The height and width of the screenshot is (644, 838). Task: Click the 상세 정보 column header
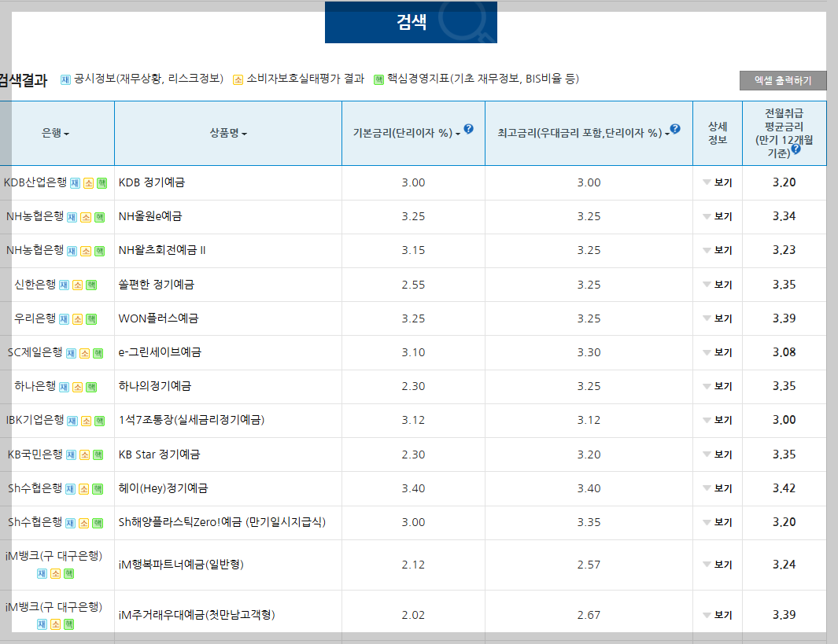pos(717,133)
